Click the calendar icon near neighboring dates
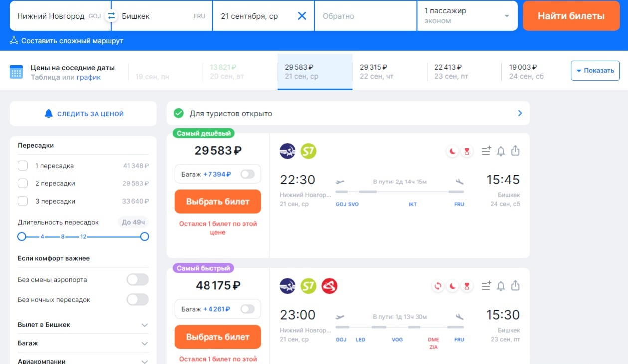The image size is (628, 364). (16, 72)
